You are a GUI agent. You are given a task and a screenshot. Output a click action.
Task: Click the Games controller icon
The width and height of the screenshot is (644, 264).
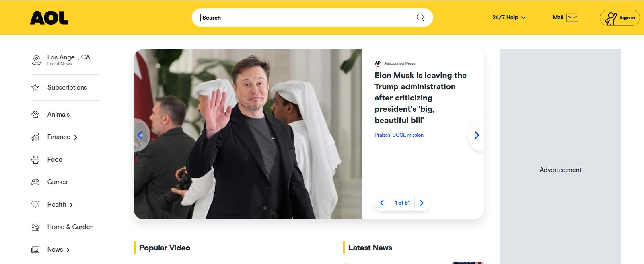click(x=35, y=182)
